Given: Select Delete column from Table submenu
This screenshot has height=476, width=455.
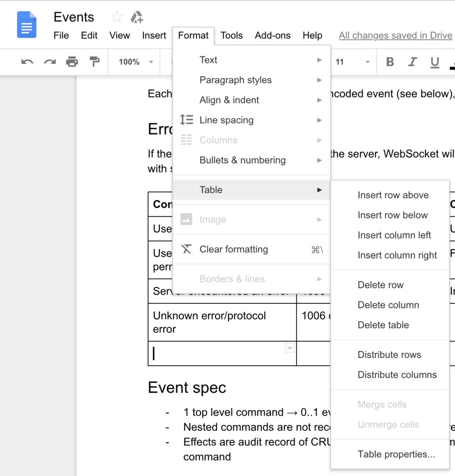Looking at the screenshot, I should [x=388, y=305].
